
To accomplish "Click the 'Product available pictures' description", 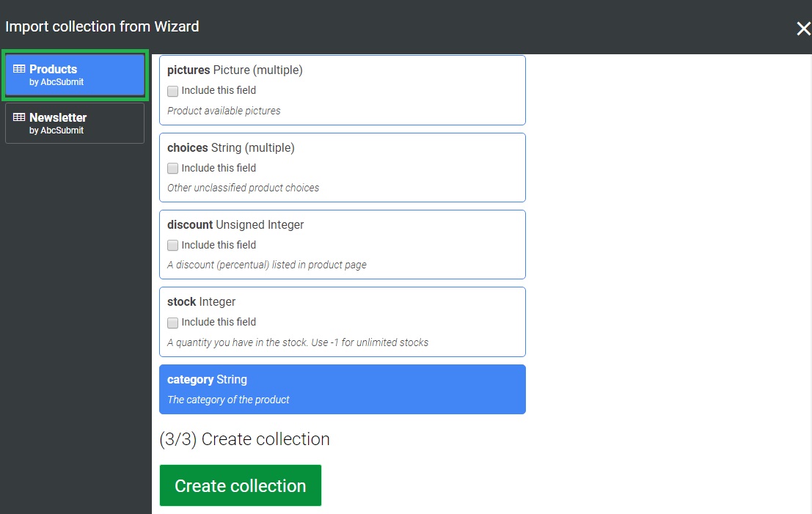I will [224, 111].
